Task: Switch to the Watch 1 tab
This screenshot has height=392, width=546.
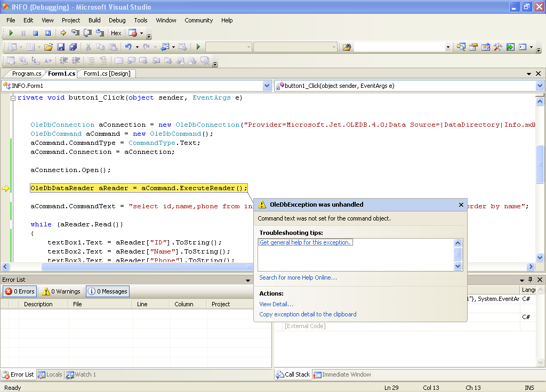Action: pos(81,374)
